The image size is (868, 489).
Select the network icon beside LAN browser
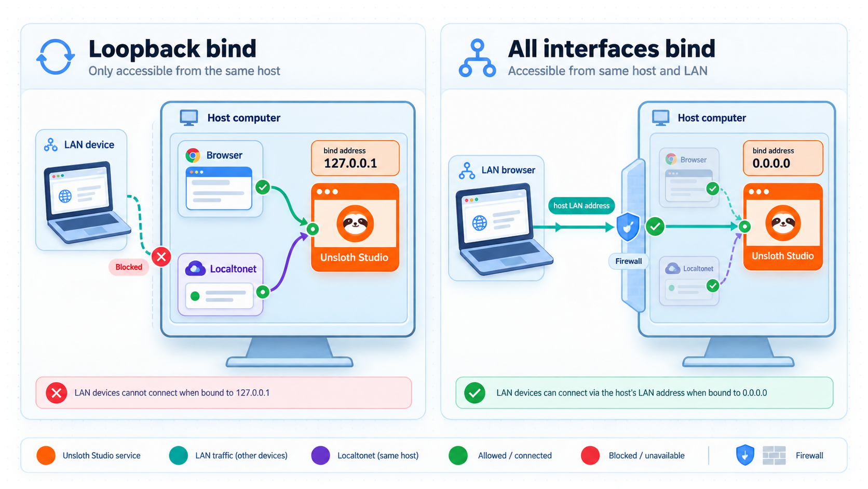(467, 170)
